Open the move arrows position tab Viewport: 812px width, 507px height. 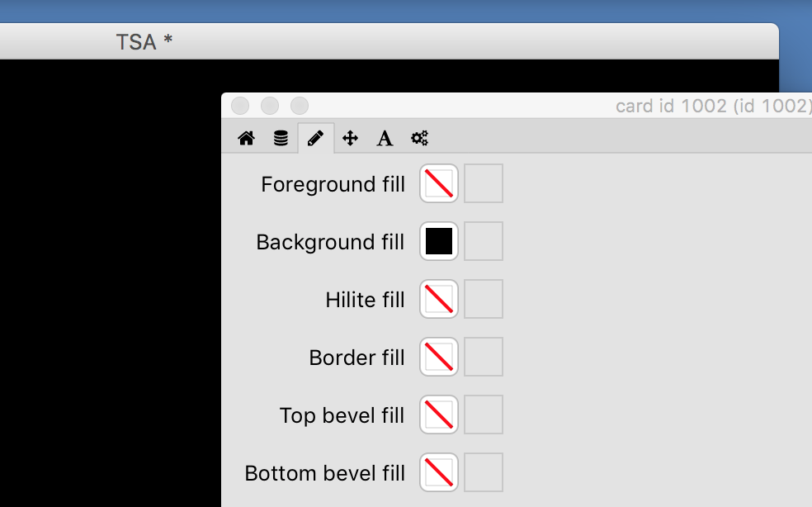350,138
